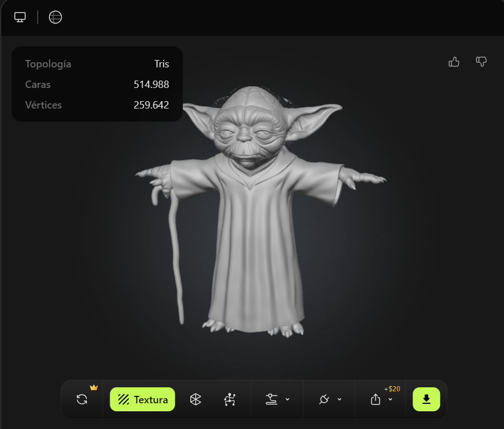Click the Caras label
Screen dimensions: 504x429
coord(38,85)
